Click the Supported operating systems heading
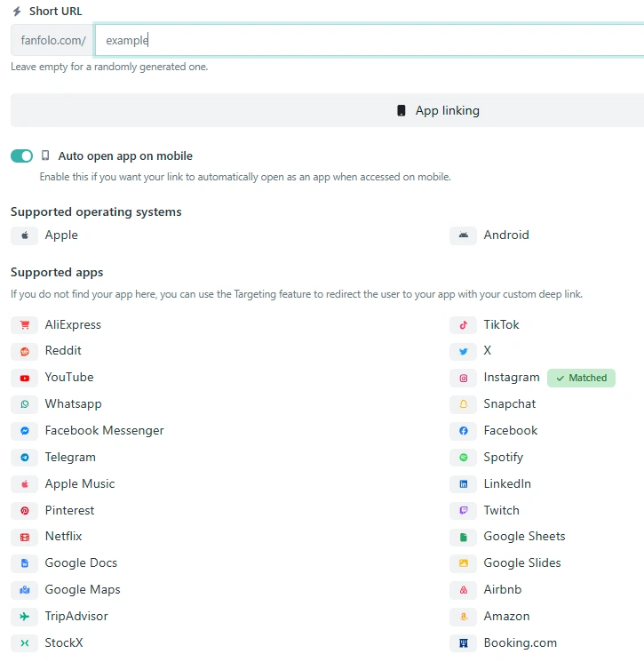This screenshot has width=644, height=670. (x=96, y=212)
